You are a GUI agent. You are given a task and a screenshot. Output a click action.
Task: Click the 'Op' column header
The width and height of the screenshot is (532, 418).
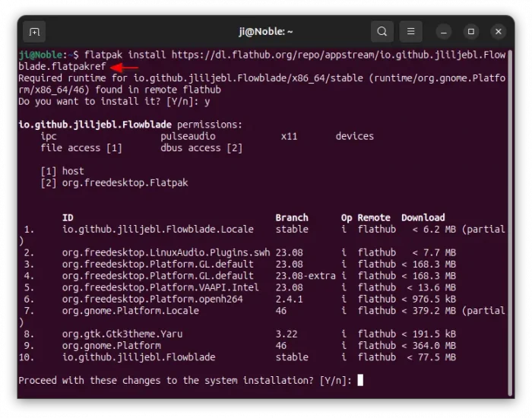347,218
